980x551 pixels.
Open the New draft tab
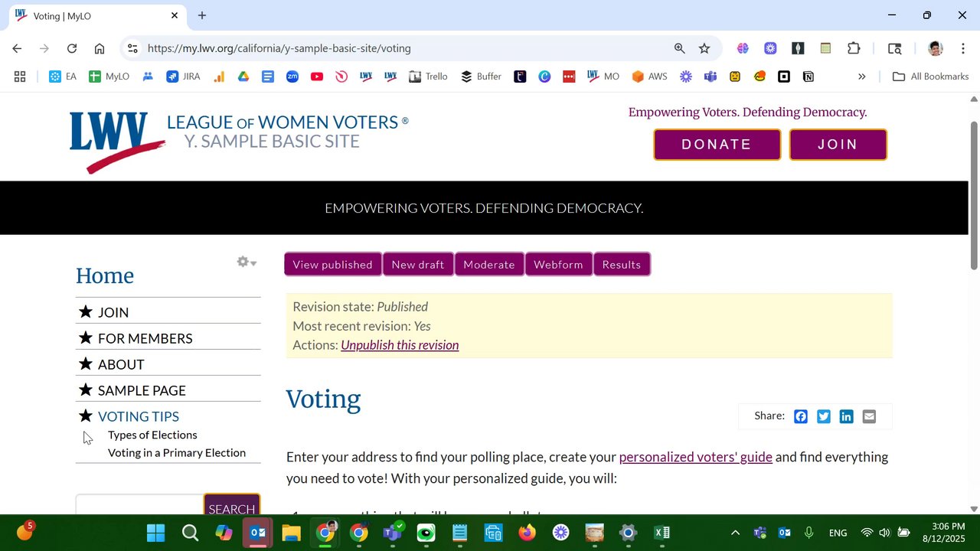click(417, 265)
